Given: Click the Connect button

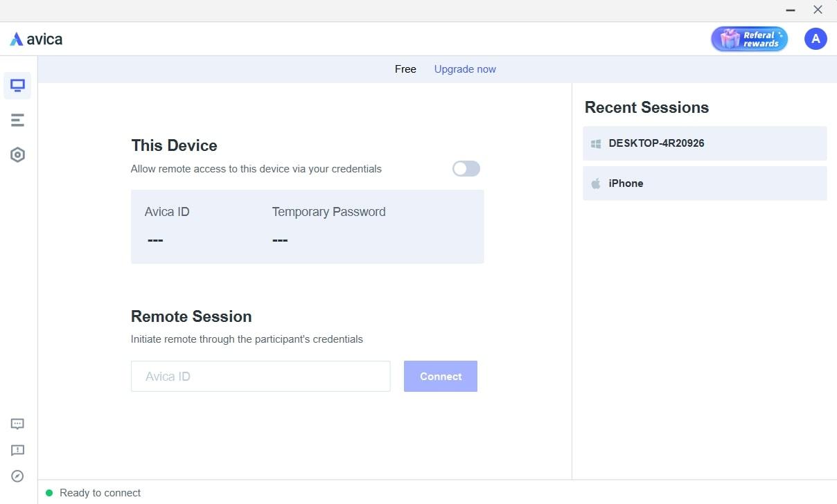Looking at the screenshot, I should [441, 376].
